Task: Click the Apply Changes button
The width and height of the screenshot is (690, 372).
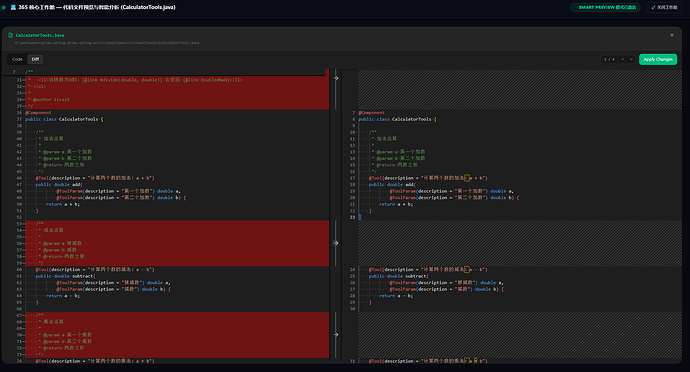Action: 658,59
